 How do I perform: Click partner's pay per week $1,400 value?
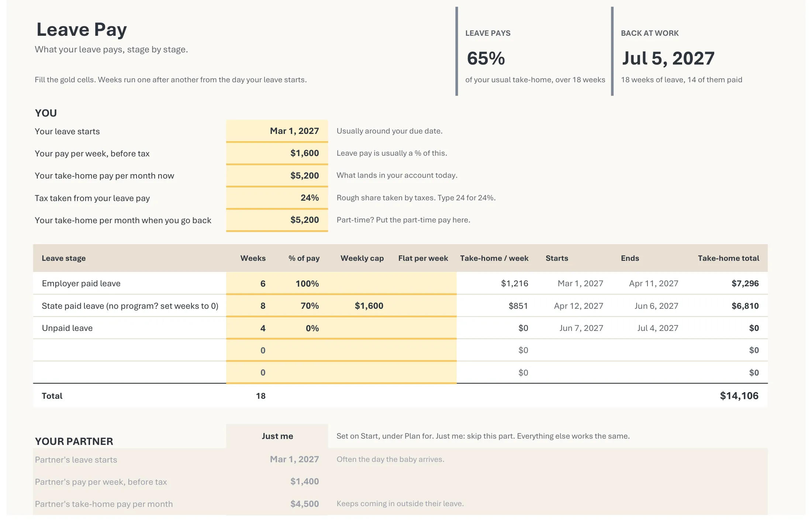click(304, 481)
